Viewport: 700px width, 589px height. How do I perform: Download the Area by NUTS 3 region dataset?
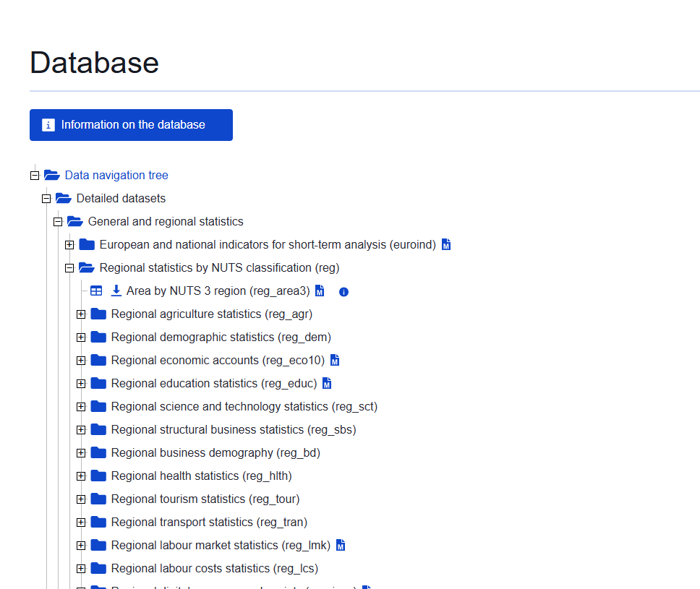[116, 291]
